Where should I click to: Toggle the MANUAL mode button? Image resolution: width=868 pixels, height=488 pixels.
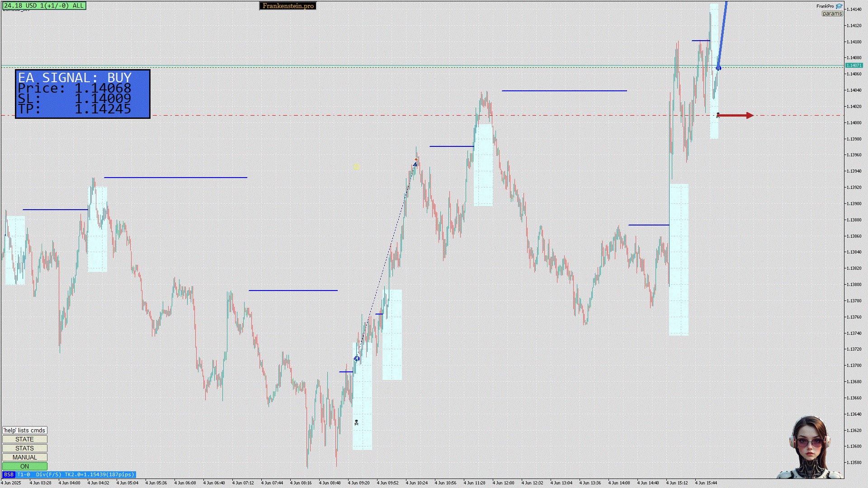click(24, 457)
